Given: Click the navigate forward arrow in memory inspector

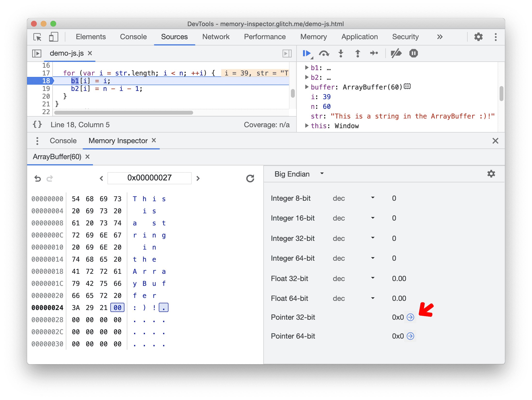Looking at the screenshot, I should (198, 177).
